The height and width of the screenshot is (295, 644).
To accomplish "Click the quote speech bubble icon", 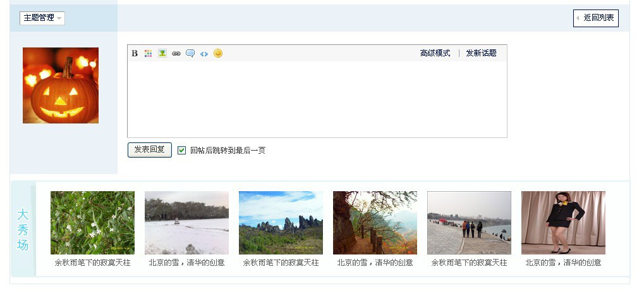I will coord(190,53).
